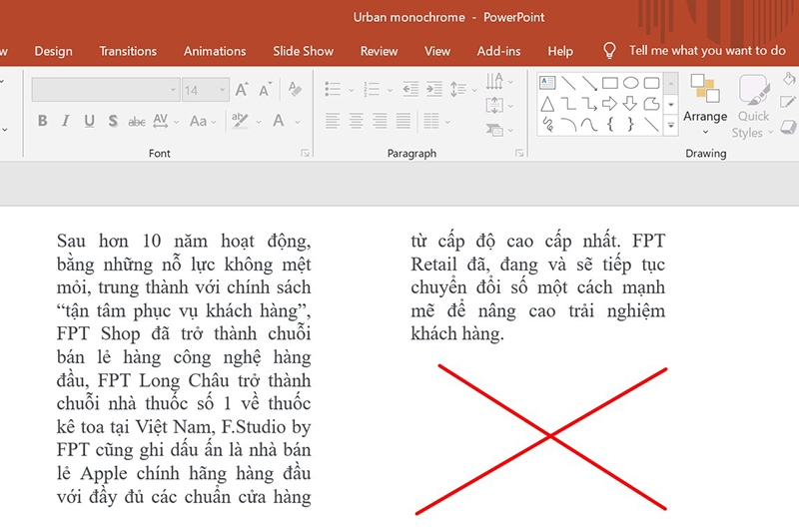Decrease font size with the smaller A icon
This screenshot has width=799, height=532.
tap(265, 90)
